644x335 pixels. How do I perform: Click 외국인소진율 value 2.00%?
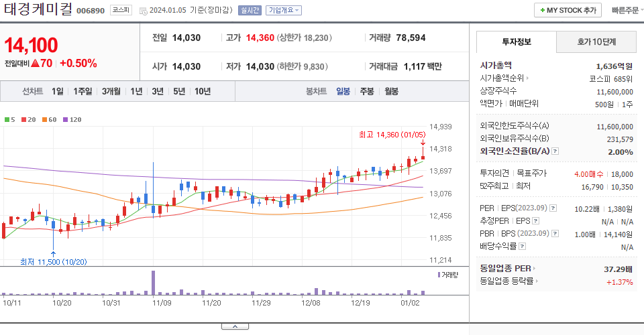pos(620,152)
